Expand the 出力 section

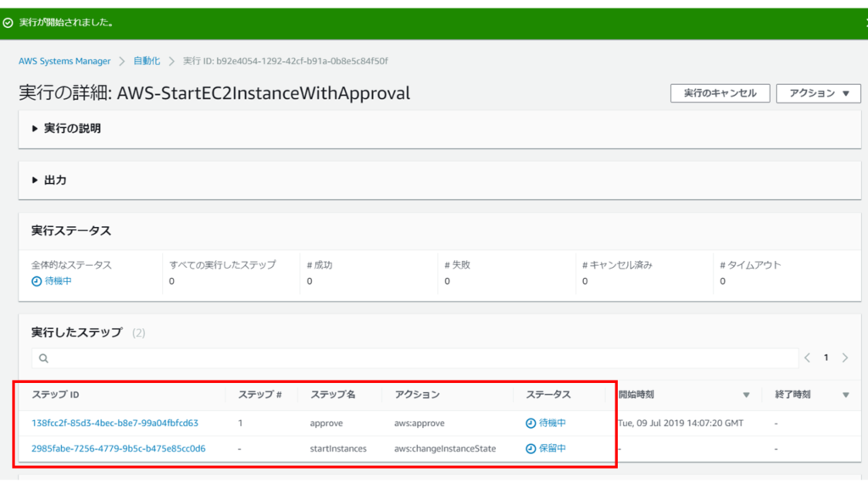(x=36, y=180)
